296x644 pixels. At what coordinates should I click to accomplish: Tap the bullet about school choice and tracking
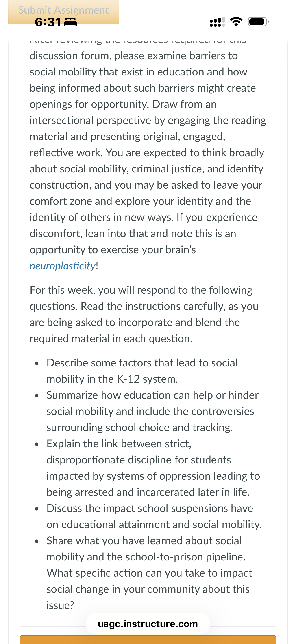point(152,411)
